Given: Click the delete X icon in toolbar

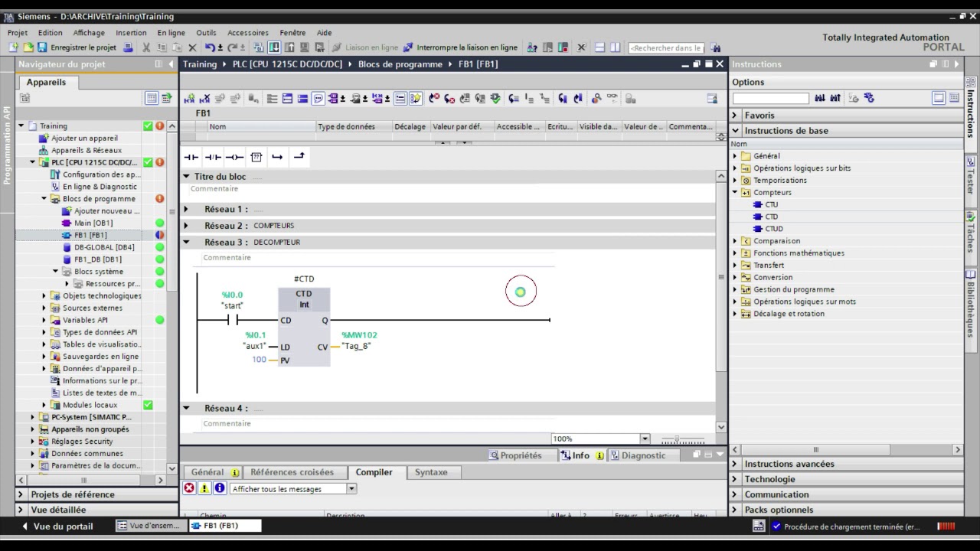Looking at the screenshot, I should click(192, 47).
